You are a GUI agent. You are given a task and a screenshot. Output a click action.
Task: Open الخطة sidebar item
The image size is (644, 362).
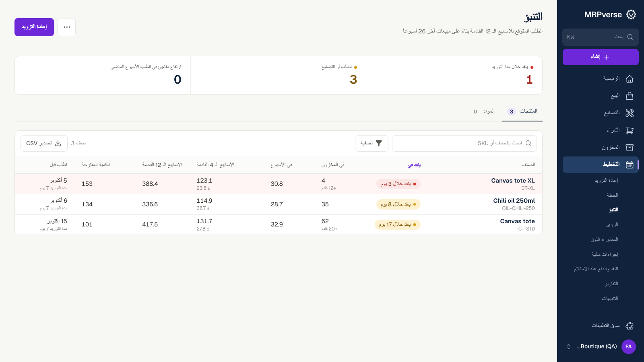click(x=612, y=195)
